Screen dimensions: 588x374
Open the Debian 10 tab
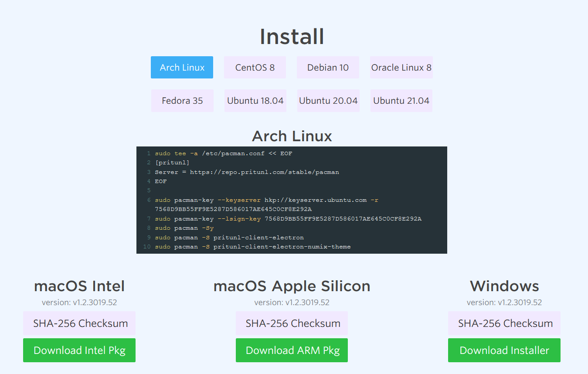(328, 68)
